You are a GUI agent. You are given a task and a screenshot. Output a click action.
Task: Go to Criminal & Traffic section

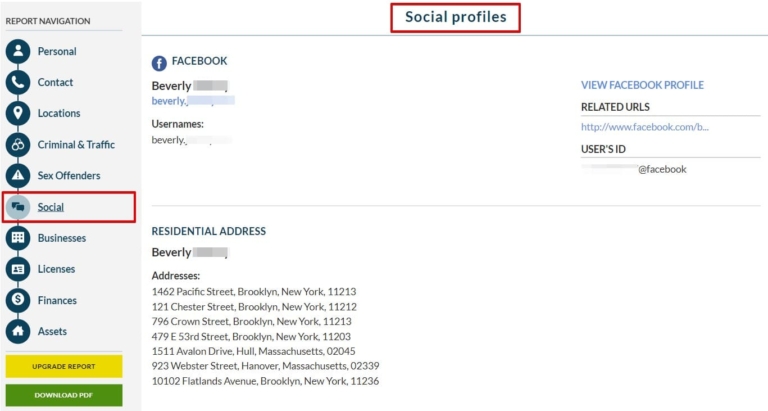click(x=76, y=145)
